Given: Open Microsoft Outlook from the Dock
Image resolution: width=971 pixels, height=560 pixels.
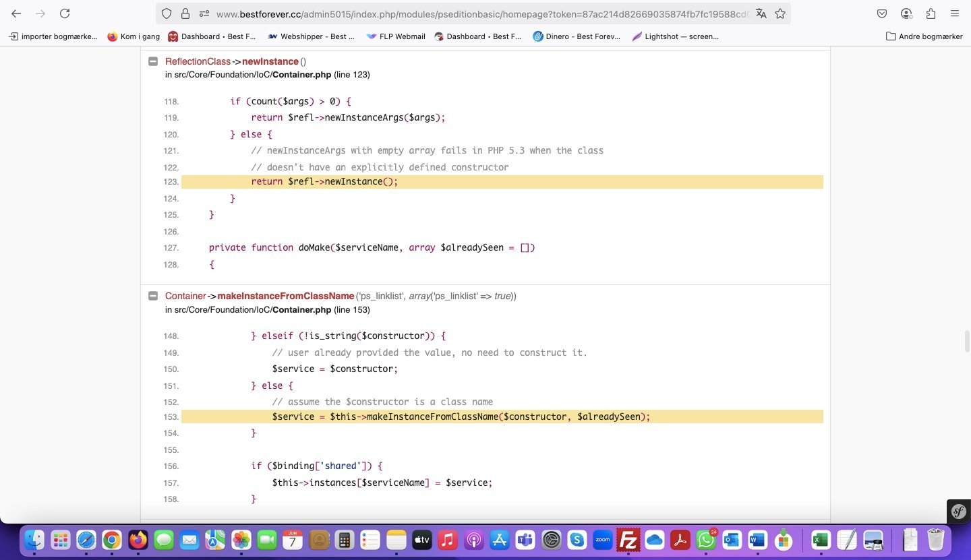Looking at the screenshot, I should tap(732, 540).
